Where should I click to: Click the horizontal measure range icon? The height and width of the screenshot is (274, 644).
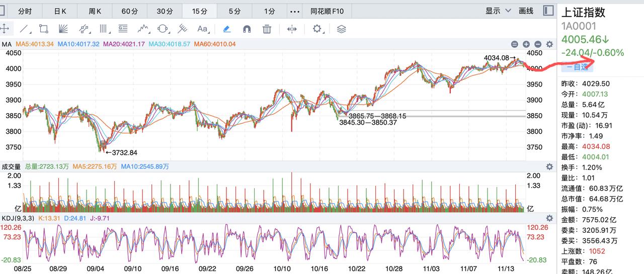pyautogui.click(x=292, y=29)
